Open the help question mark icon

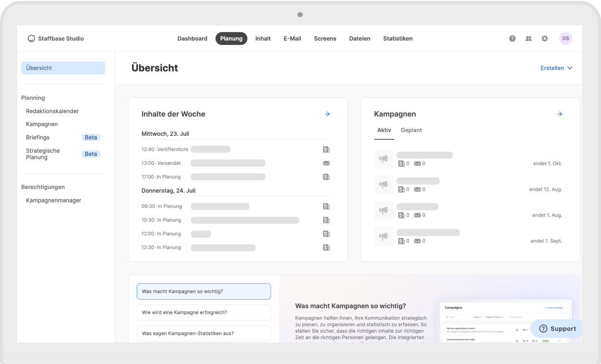(512, 38)
